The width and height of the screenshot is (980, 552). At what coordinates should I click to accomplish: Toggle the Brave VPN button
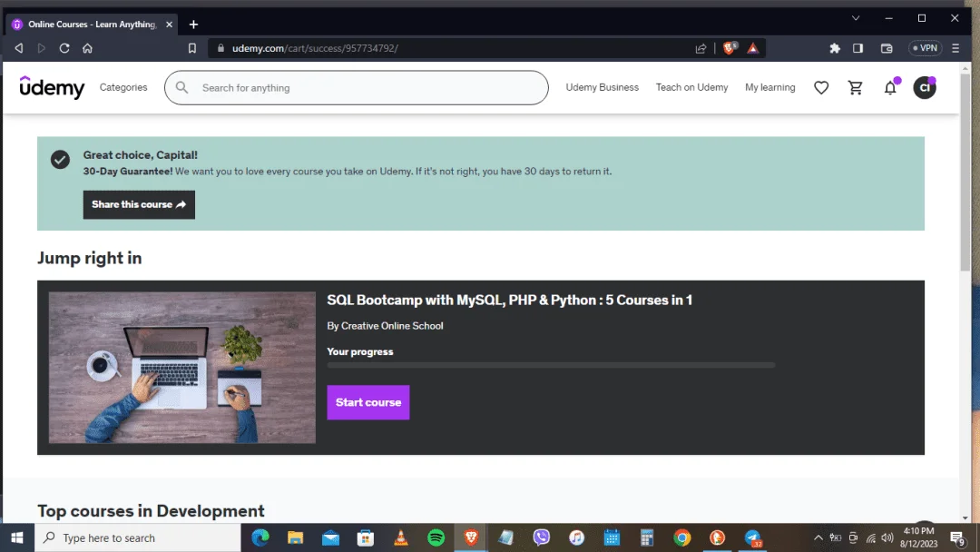coord(925,48)
